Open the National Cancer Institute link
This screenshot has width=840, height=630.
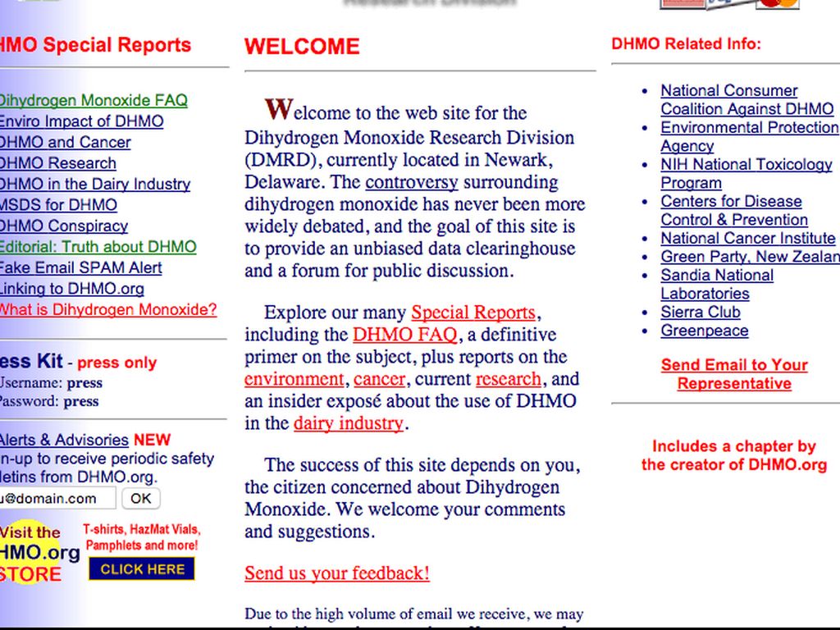pyautogui.click(x=748, y=238)
